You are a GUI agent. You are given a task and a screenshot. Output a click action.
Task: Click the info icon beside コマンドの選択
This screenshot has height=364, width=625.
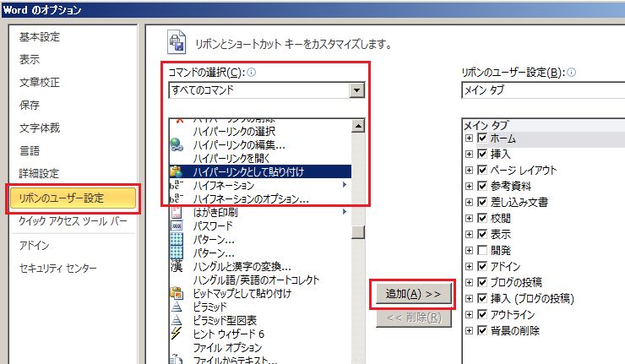tap(251, 72)
